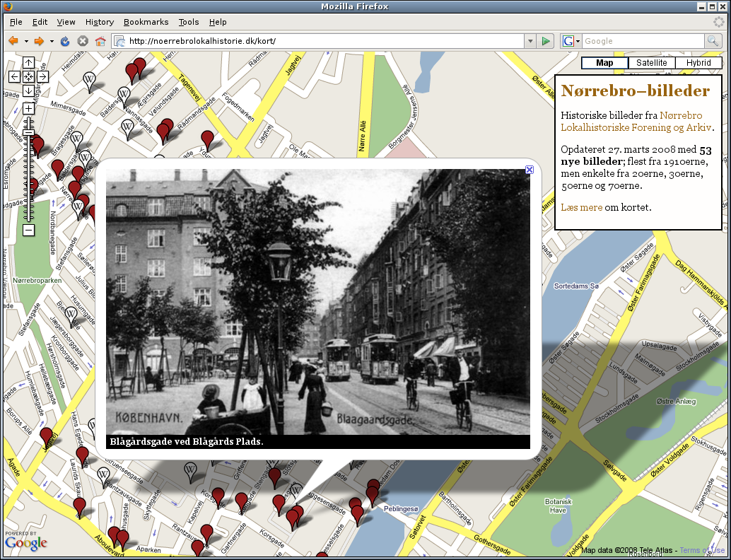731x560 pixels.
Task: Open the View menu
Action: tap(66, 22)
